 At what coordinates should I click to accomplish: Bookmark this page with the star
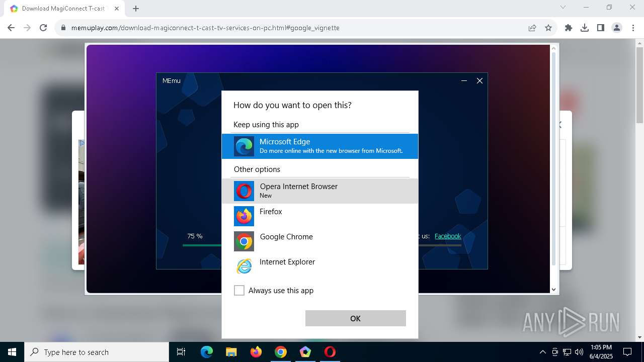pos(548,28)
